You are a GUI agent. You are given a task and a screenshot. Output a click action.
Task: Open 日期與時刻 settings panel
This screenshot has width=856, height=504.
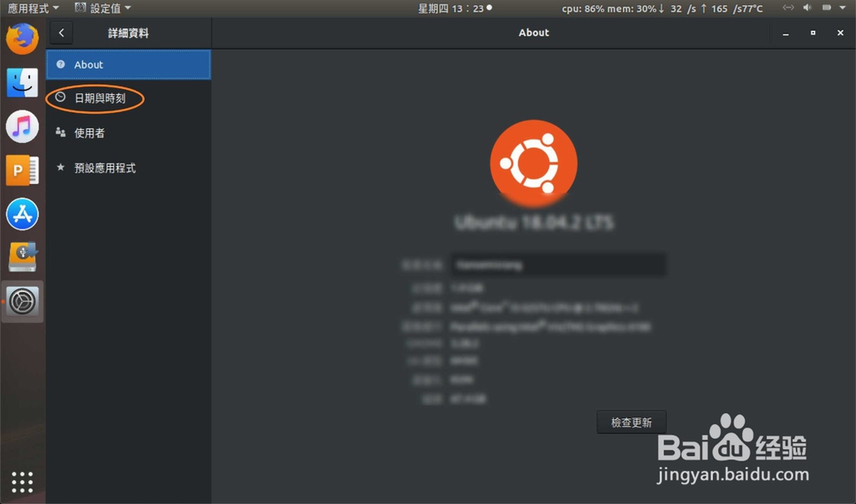(128, 98)
